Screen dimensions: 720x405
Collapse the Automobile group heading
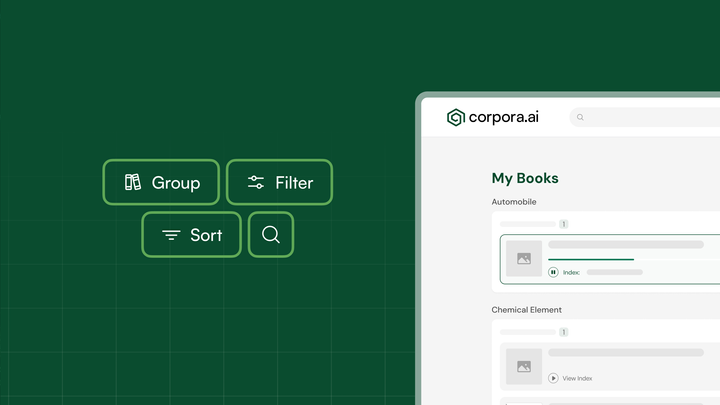coord(514,202)
